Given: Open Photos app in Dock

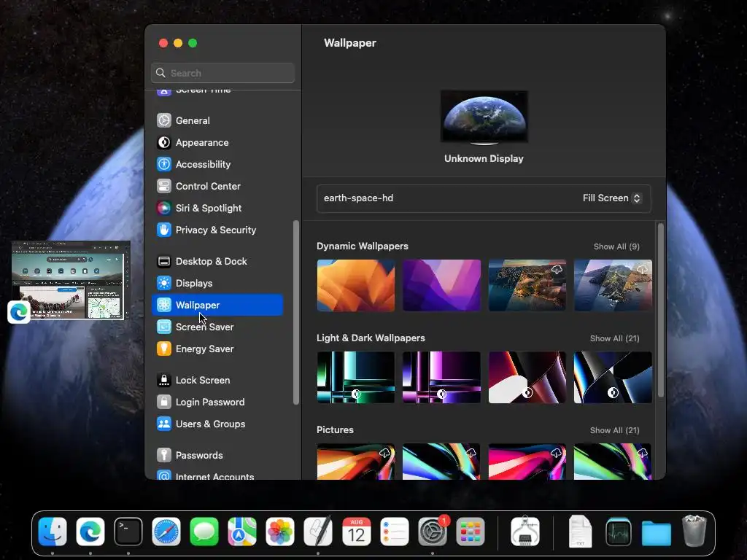Looking at the screenshot, I should click(x=280, y=532).
